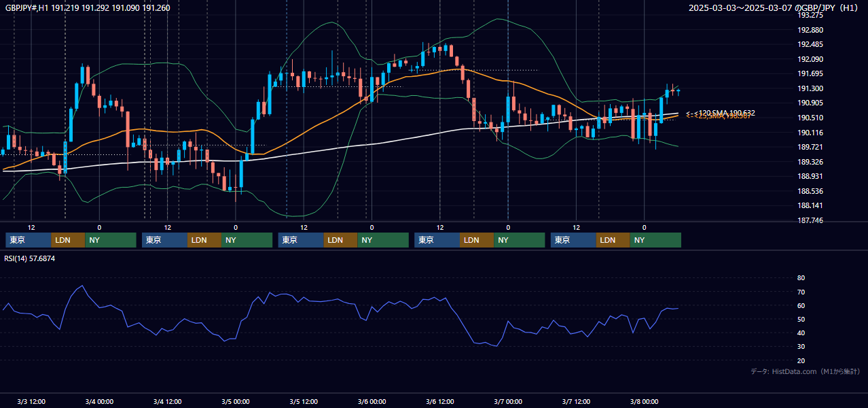This screenshot has height=408, width=868.
Task: Select the 2025-03-03～2025-03-07 GBP/JPY chart title
Action: click(773, 7)
